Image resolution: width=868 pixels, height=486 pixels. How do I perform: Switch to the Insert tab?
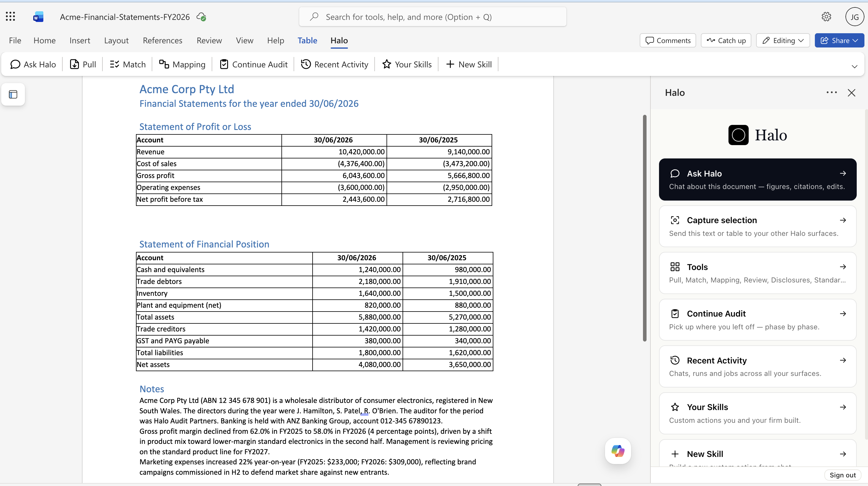(x=80, y=40)
